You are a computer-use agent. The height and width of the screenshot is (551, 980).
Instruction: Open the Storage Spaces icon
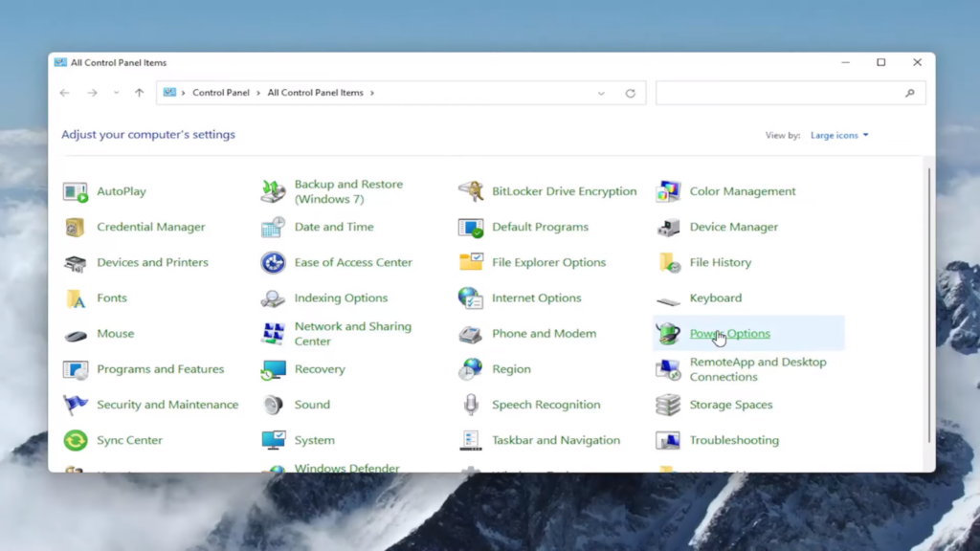pos(668,405)
